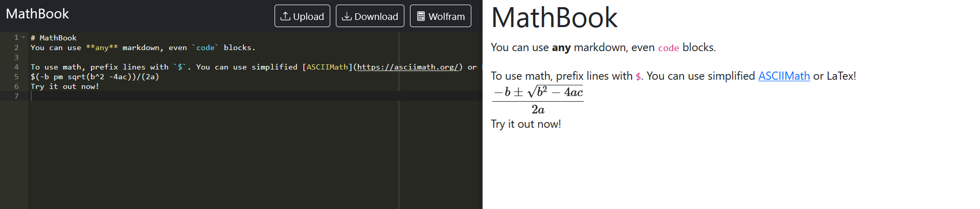The image size is (980, 209).
Task: Click the Download button
Action: 370,16
